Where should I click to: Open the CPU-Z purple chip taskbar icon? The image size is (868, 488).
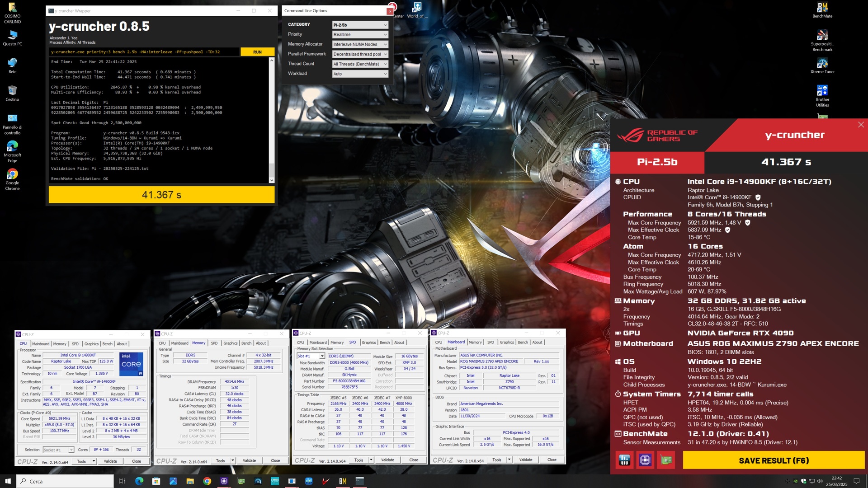point(224,481)
